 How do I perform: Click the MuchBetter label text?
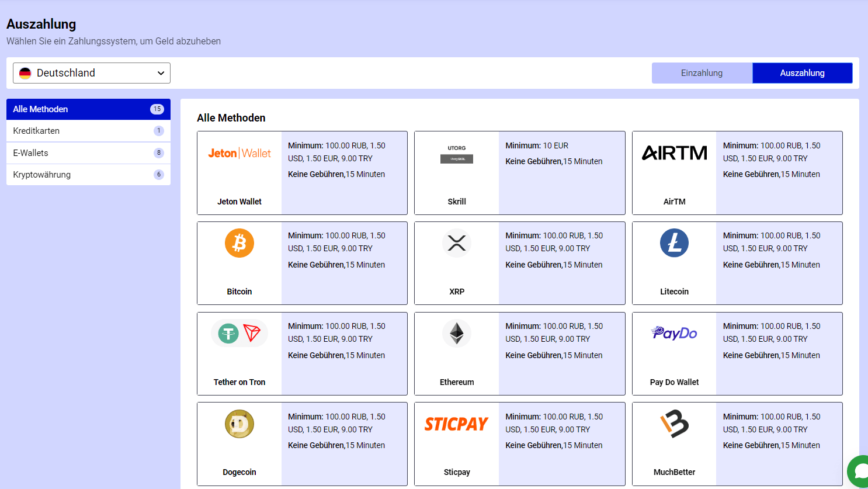point(674,472)
